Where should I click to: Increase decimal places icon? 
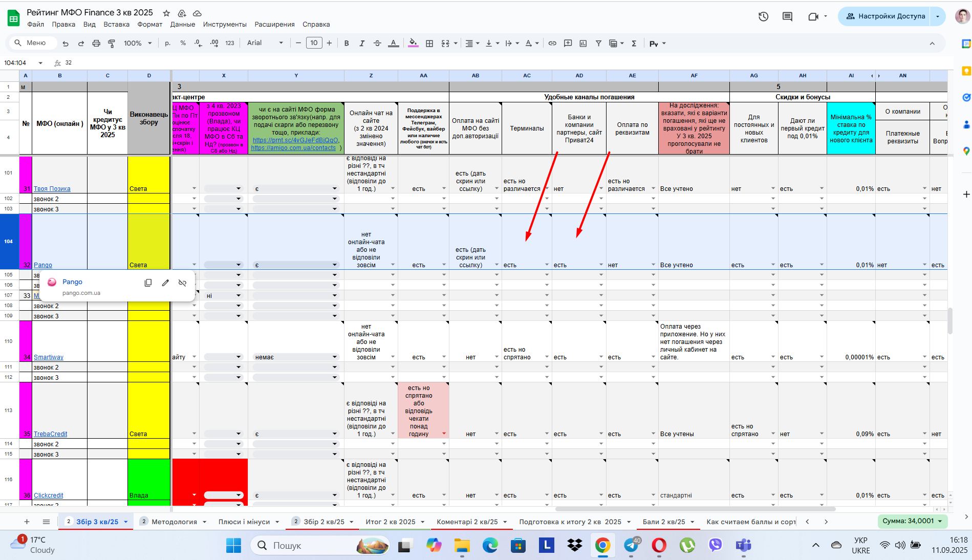tap(214, 44)
